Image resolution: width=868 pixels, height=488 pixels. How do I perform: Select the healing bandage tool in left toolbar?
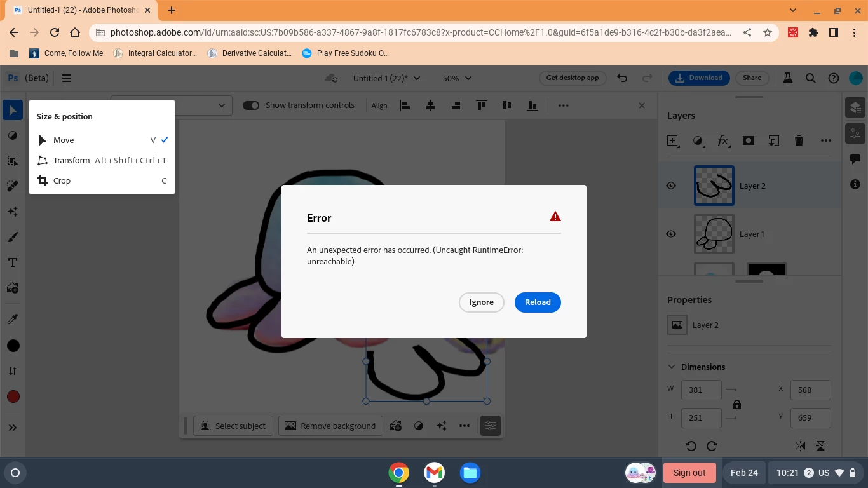pyautogui.click(x=13, y=186)
